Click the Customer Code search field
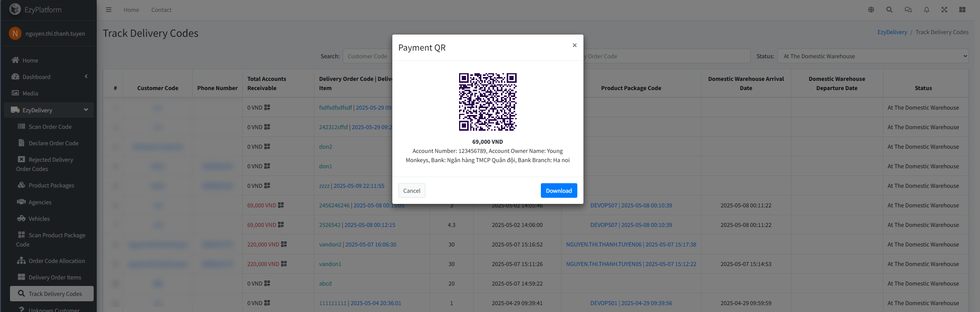The image size is (980, 312). (x=368, y=56)
